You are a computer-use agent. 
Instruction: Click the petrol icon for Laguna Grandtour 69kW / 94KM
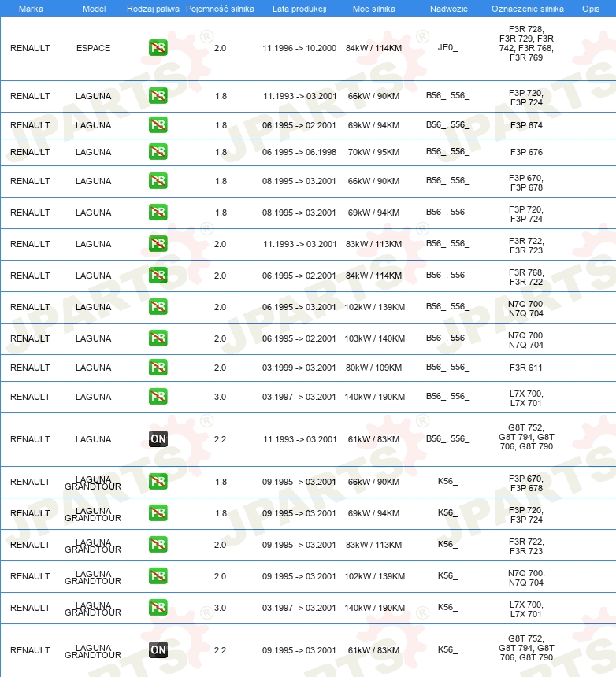click(x=158, y=513)
